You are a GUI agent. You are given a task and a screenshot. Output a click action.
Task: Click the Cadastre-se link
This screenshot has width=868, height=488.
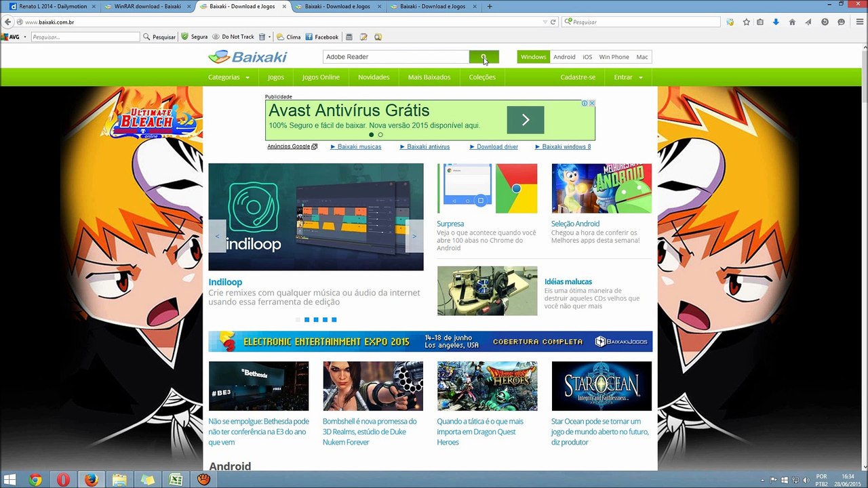pos(578,77)
